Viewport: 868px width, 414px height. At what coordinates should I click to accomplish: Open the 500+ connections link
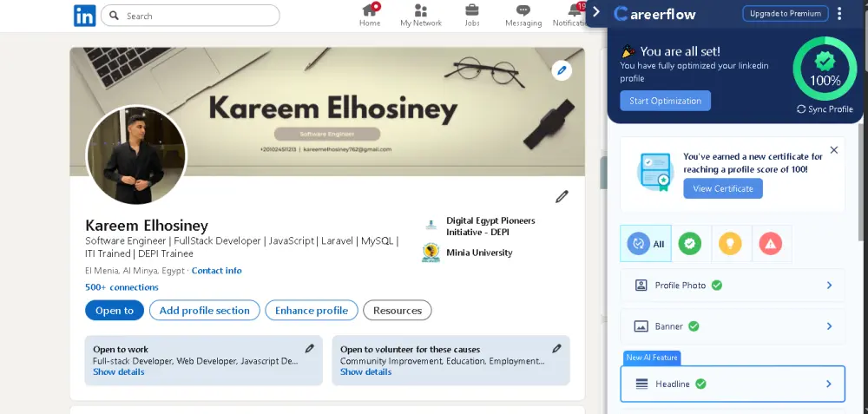(x=122, y=287)
